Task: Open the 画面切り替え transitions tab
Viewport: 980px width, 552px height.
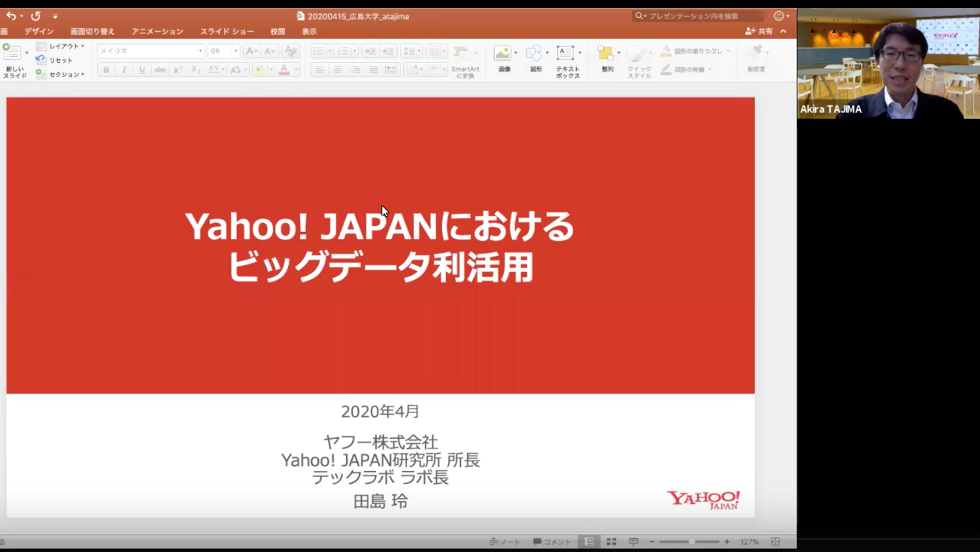Action: click(92, 32)
